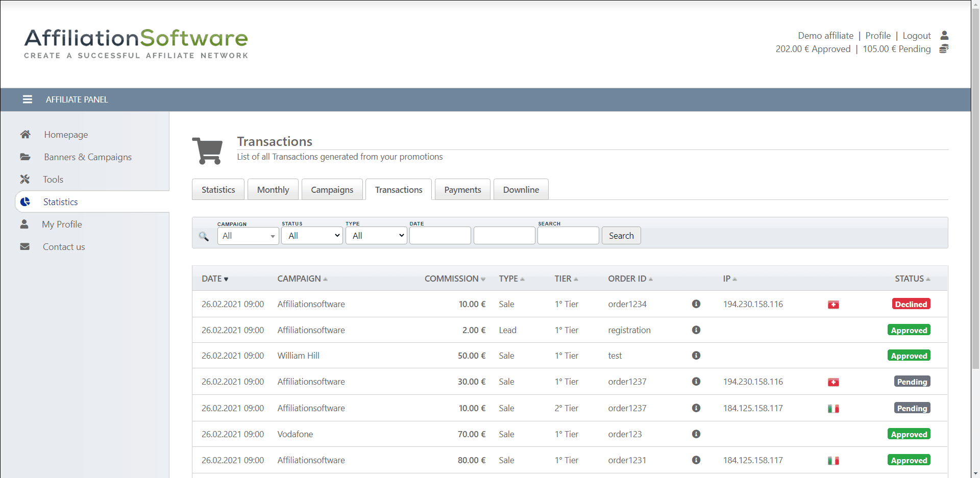This screenshot has width=980, height=478.
Task: Toggle sorting on the Date column header
Action: click(214, 279)
